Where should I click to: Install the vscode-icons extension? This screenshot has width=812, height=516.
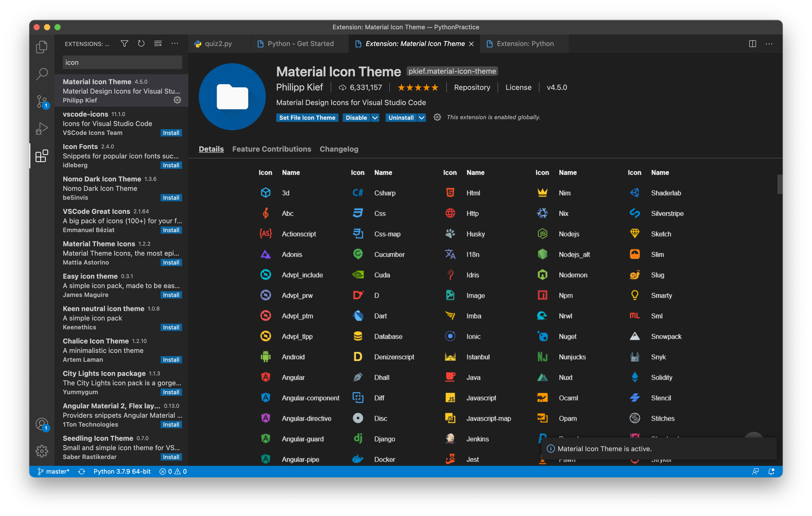click(x=171, y=133)
